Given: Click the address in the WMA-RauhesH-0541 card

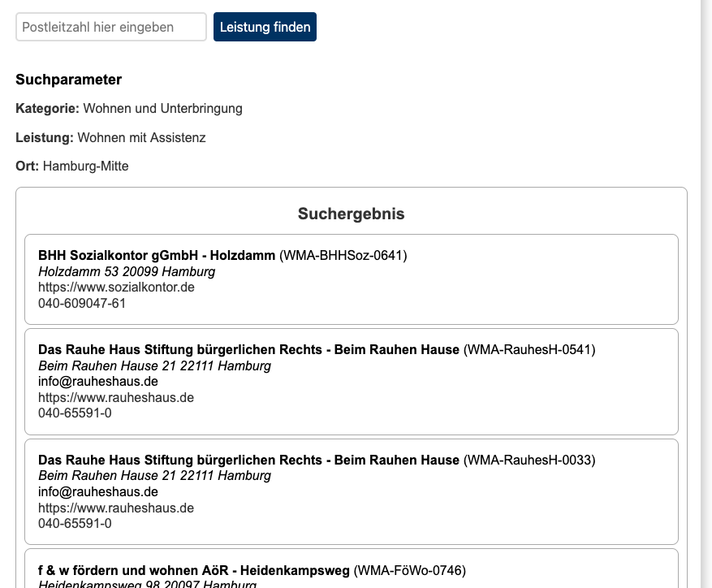Looking at the screenshot, I should tap(154, 366).
